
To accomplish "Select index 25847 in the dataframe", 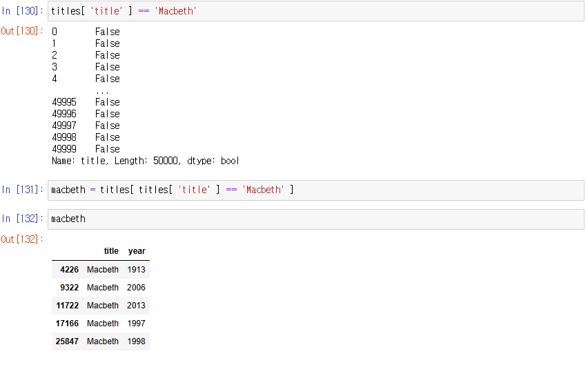I will (67, 341).
